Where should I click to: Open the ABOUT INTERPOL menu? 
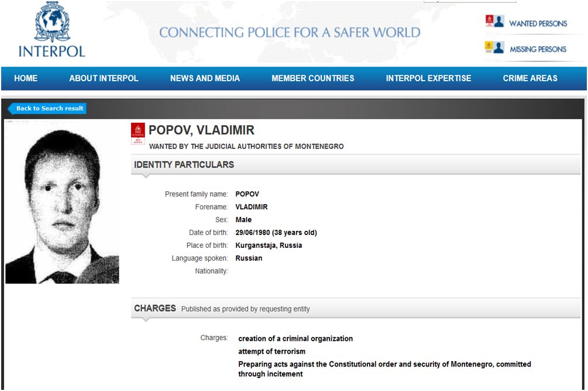click(x=104, y=78)
